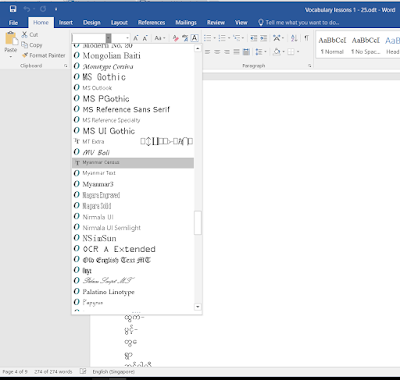This screenshot has height=380, width=400.
Task: Redo the last action
Action: click(43, 9)
